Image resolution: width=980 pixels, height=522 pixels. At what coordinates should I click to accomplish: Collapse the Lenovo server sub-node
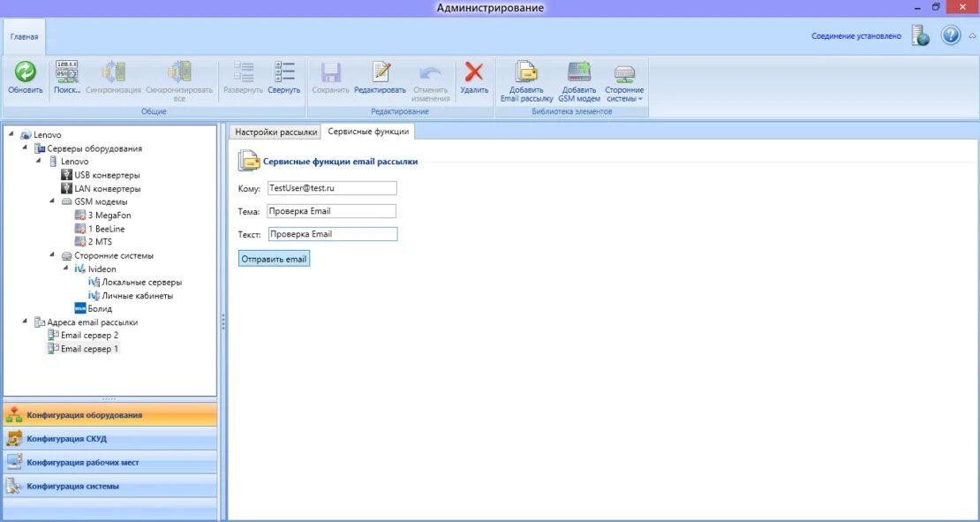(39, 161)
